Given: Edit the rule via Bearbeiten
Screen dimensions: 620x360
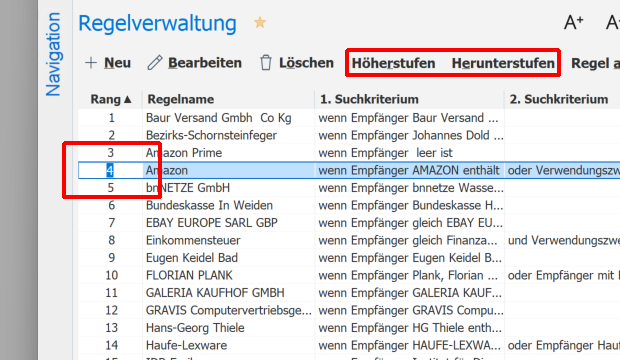Looking at the screenshot, I should (x=205, y=63).
